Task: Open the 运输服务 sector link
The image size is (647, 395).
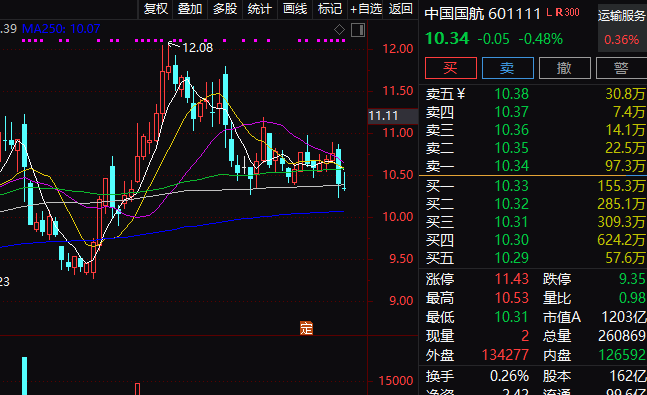Action: click(622, 16)
